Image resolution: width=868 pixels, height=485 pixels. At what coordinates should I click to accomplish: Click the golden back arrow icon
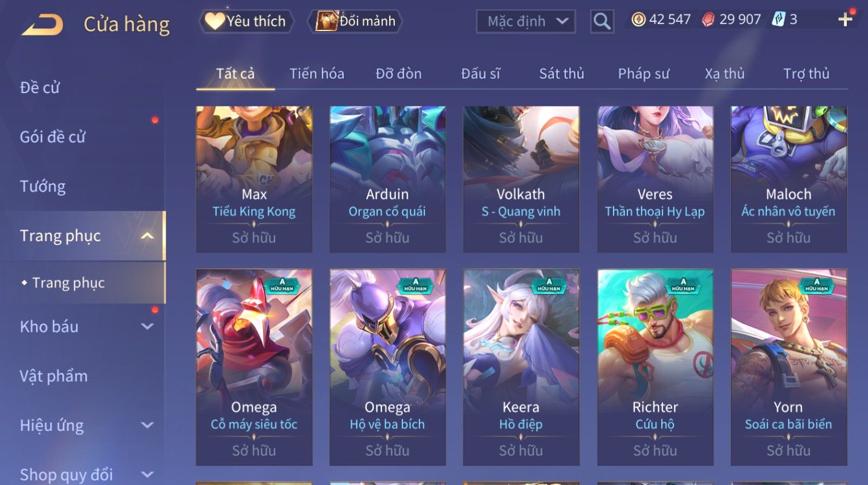pyautogui.click(x=43, y=25)
